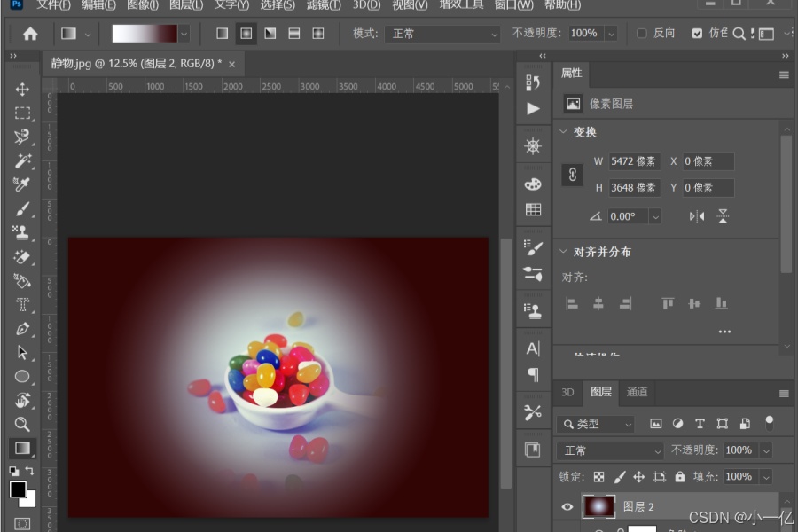This screenshot has height=532, width=798.
Task: Toggle pixel layer filter
Action: 656,424
